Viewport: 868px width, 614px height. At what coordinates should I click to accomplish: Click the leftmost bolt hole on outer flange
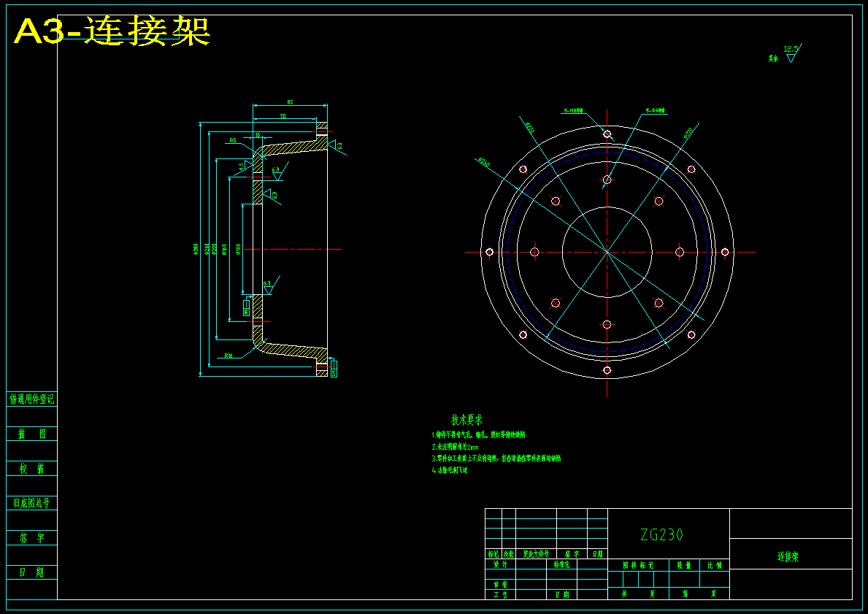point(489,252)
